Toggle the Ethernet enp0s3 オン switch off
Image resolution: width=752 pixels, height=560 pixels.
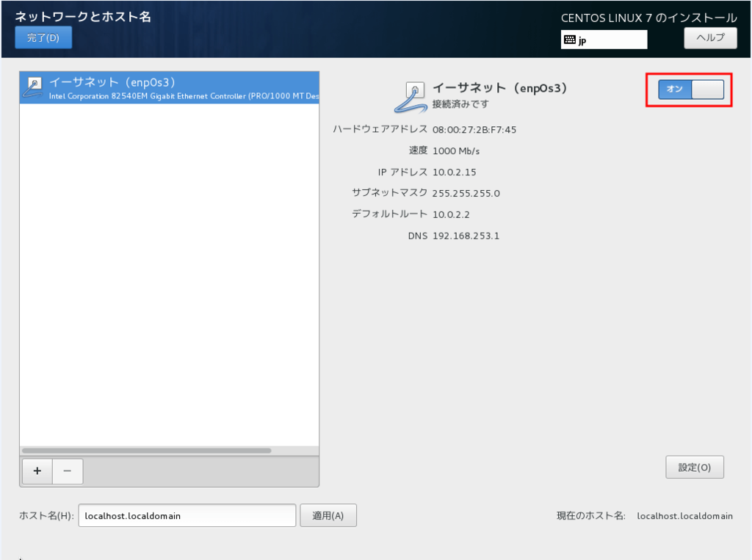(691, 90)
